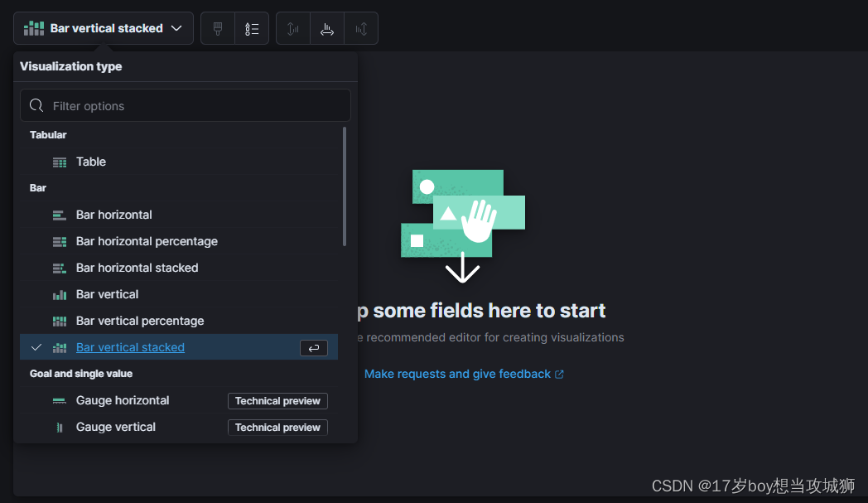Click the Table icon in list
The height and width of the screenshot is (503, 868).
coord(60,162)
